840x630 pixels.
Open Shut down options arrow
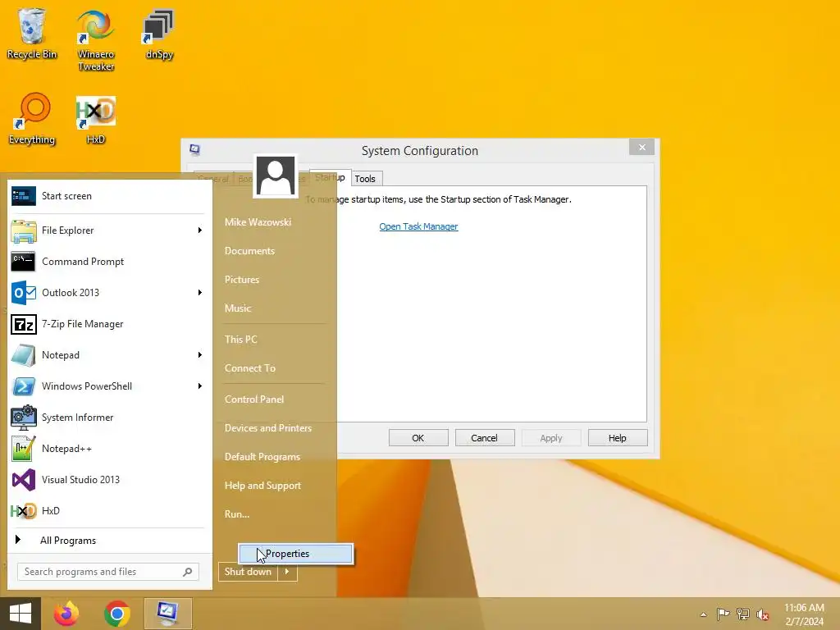coord(287,572)
